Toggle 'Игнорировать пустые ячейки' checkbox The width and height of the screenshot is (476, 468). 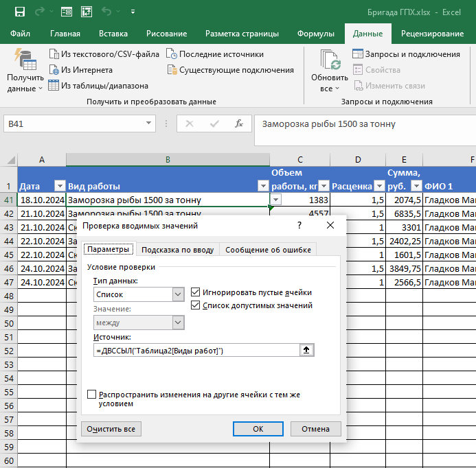196,292
